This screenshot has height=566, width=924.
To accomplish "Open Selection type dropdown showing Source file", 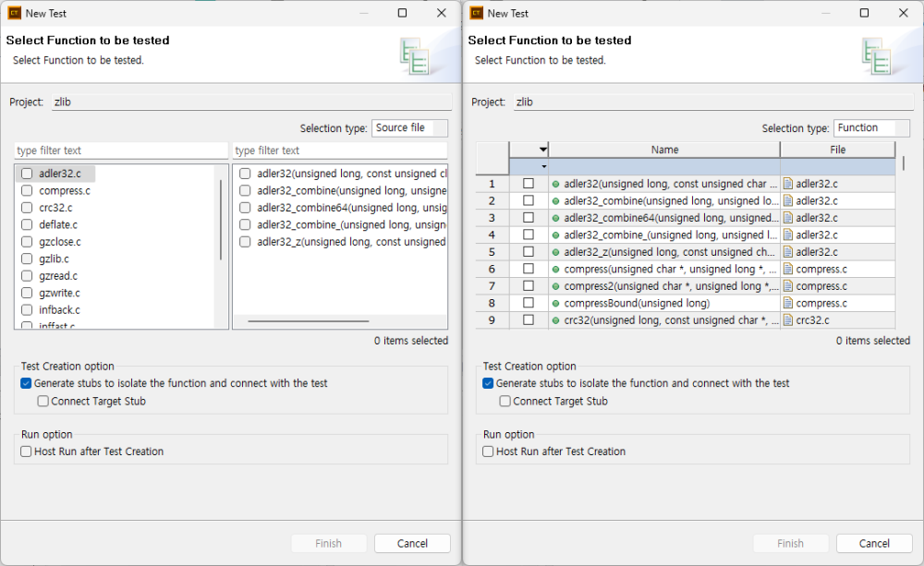I will click(x=410, y=128).
